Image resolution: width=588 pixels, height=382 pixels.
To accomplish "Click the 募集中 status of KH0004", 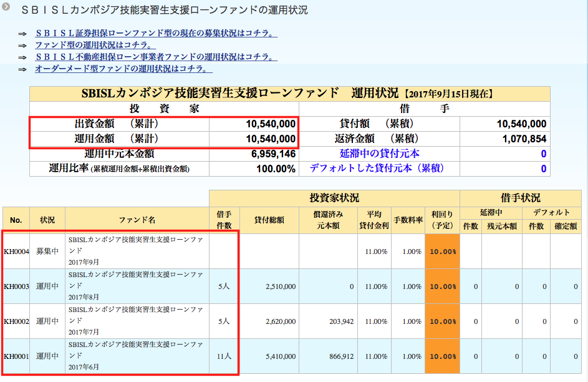I will point(47,252).
